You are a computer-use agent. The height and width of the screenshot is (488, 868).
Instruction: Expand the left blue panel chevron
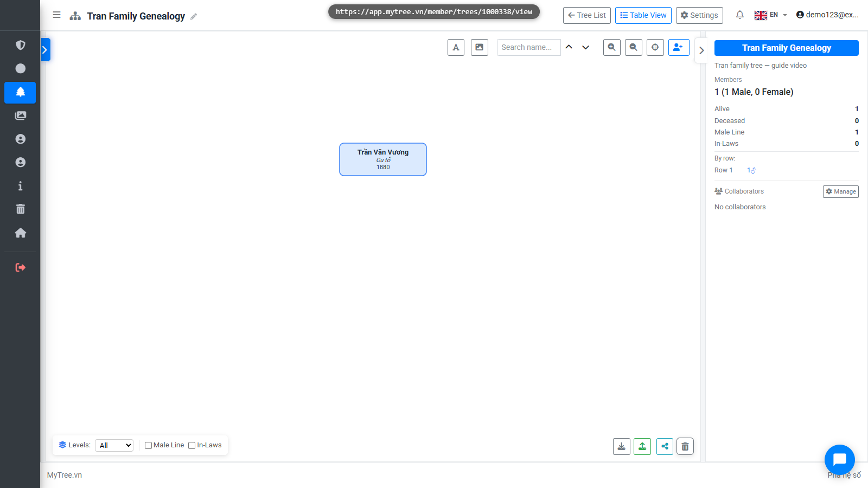pos(45,50)
